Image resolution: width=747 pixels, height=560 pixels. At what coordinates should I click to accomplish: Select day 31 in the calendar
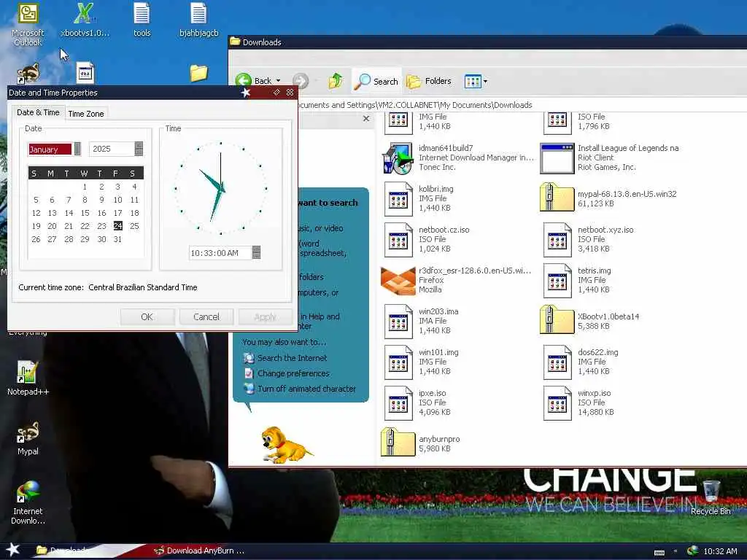click(x=117, y=239)
